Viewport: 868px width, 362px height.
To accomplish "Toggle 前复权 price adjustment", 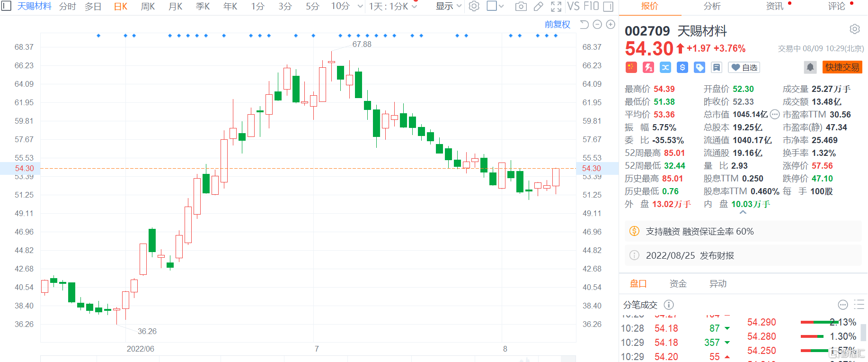I will (558, 24).
